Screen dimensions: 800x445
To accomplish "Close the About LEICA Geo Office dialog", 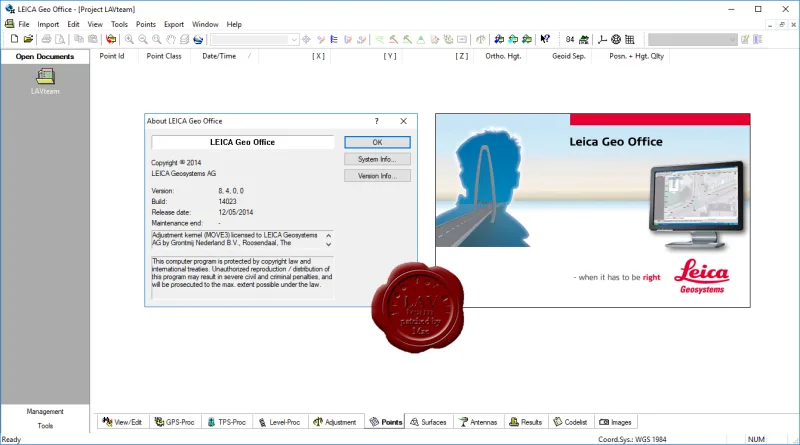I will [x=404, y=121].
